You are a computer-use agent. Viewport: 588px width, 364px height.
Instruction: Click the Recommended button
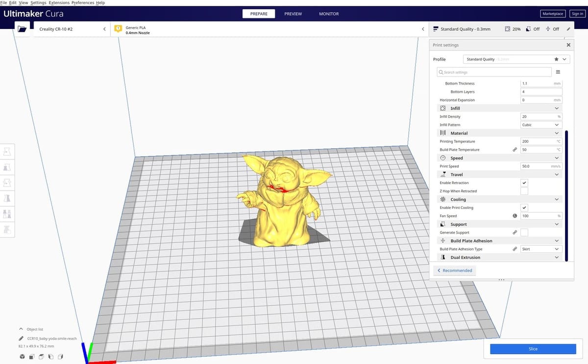click(454, 270)
